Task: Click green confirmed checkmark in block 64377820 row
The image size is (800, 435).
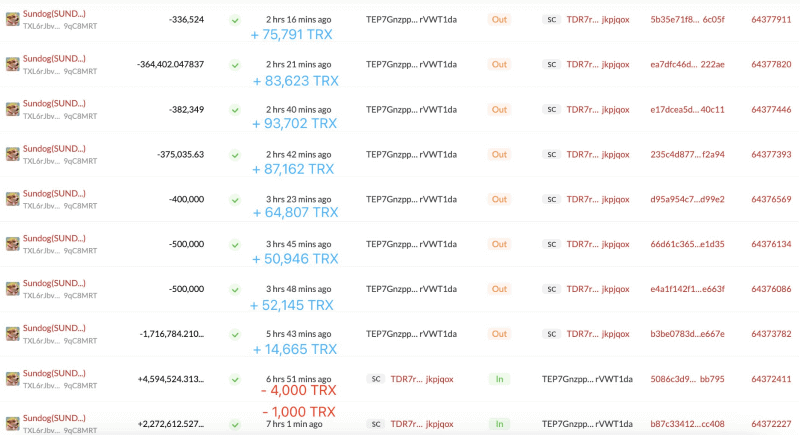Action: 235,64
